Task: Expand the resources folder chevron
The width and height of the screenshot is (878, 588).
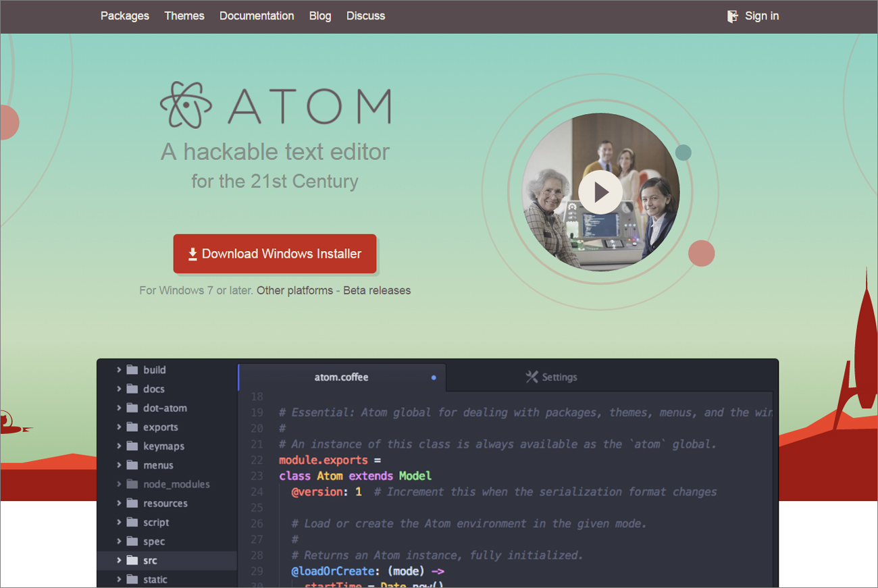Action: [119, 503]
